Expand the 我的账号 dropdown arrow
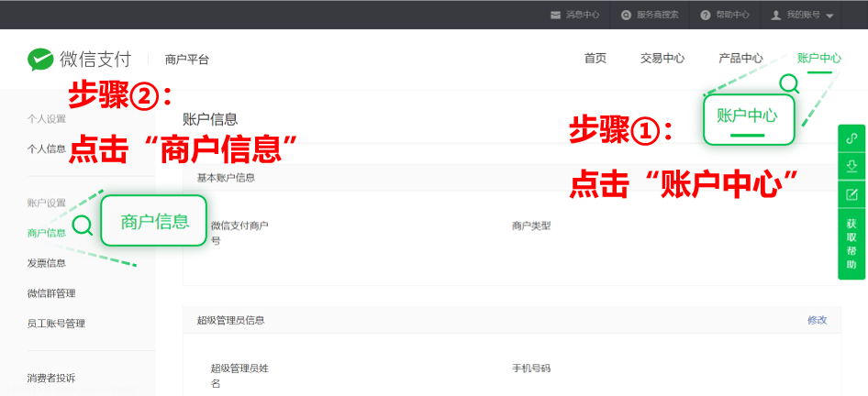 [829, 16]
